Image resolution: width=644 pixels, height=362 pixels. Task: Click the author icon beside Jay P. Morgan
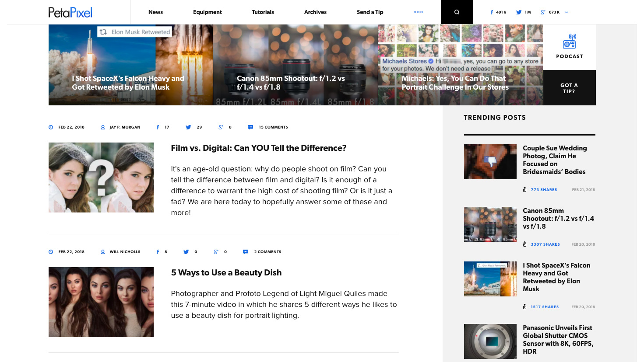coord(103,127)
